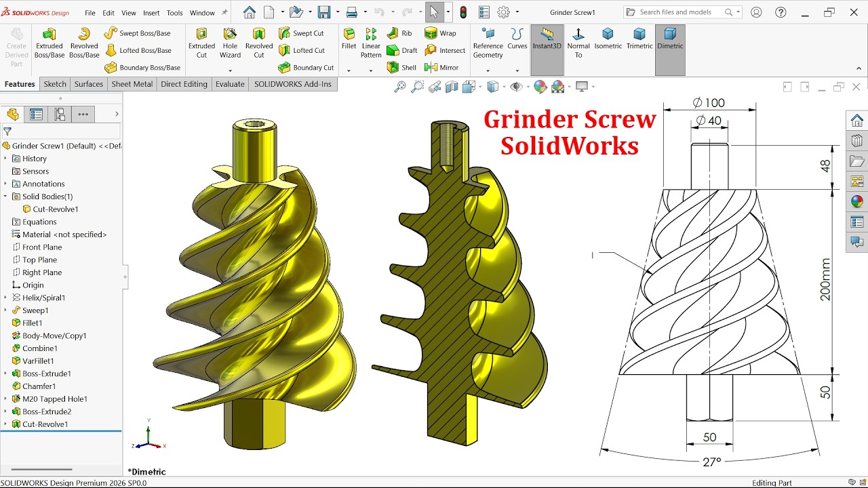
Task: Open the user login account icon
Action: pos(756,12)
